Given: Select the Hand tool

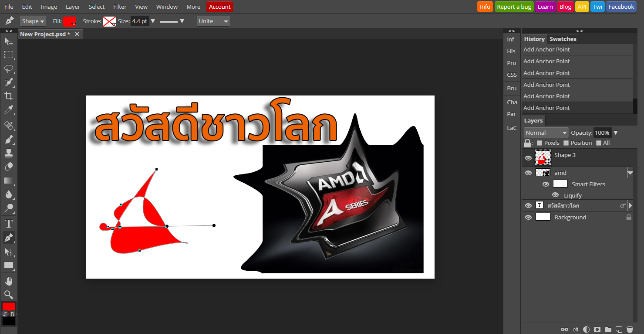Looking at the screenshot, I should pos(9,281).
